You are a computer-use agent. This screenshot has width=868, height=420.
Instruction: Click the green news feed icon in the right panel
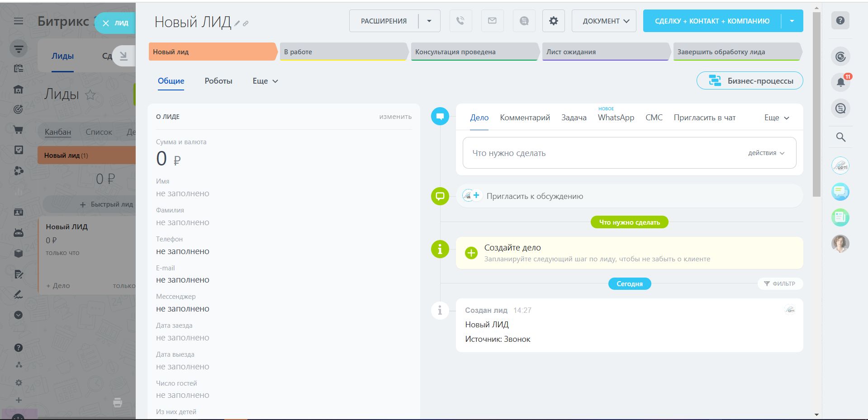[840, 217]
